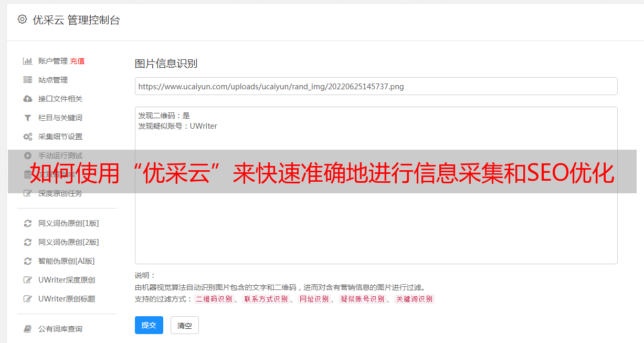This screenshot has width=644, height=343.
Task: Open 公有词库查询 in the sidebar
Action: point(60,329)
